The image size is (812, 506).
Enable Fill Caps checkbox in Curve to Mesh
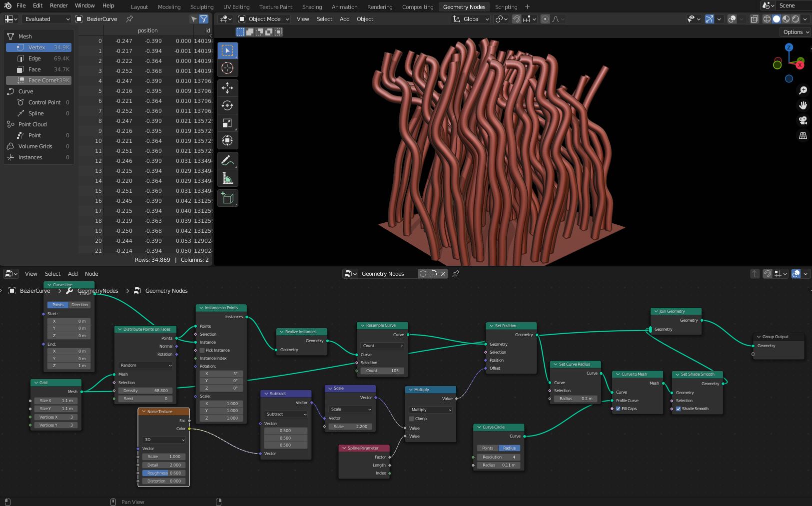pos(618,409)
